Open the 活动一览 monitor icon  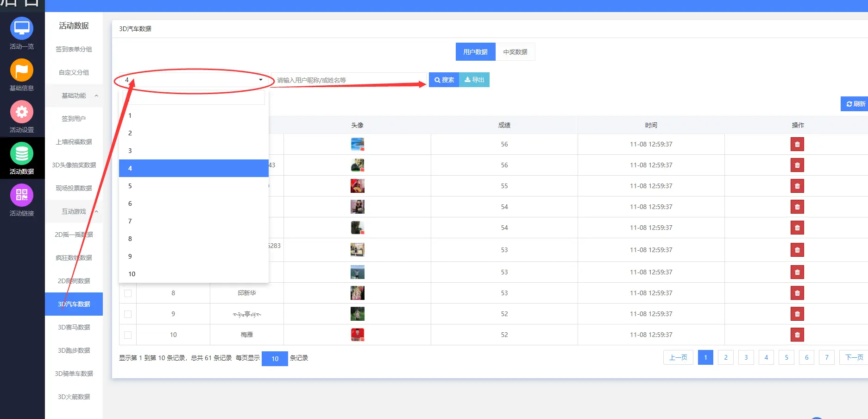point(21,29)
